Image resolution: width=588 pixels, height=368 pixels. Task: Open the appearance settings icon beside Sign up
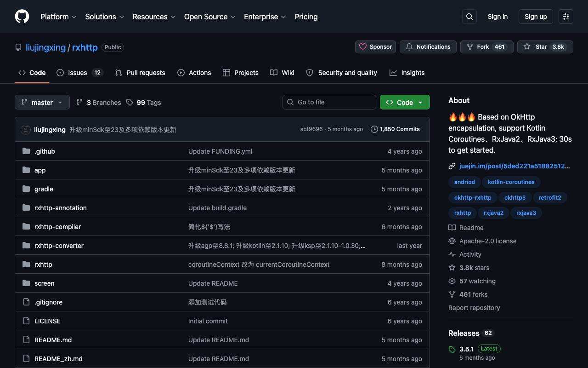click(566, 17)
